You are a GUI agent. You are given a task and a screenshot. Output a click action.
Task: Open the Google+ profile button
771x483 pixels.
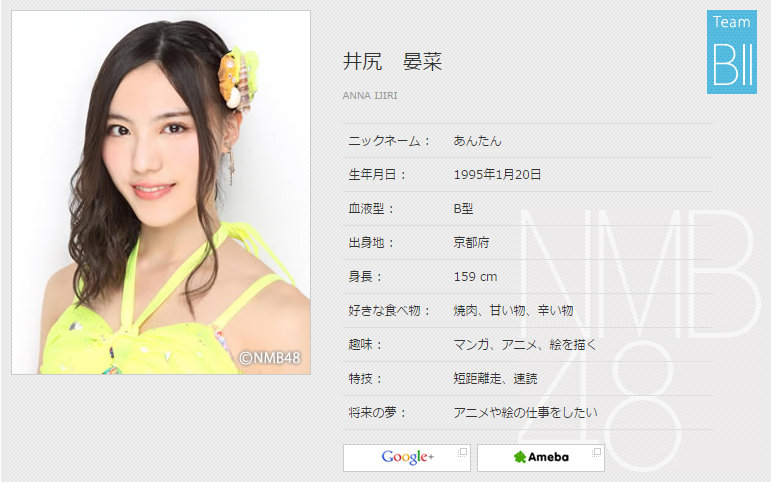(407, 457)
